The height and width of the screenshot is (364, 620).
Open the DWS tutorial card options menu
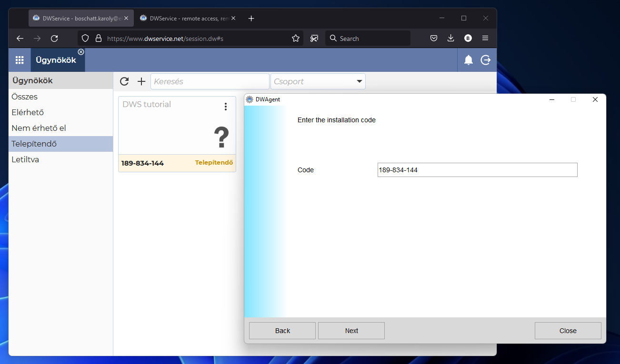[x=226, y=107]
